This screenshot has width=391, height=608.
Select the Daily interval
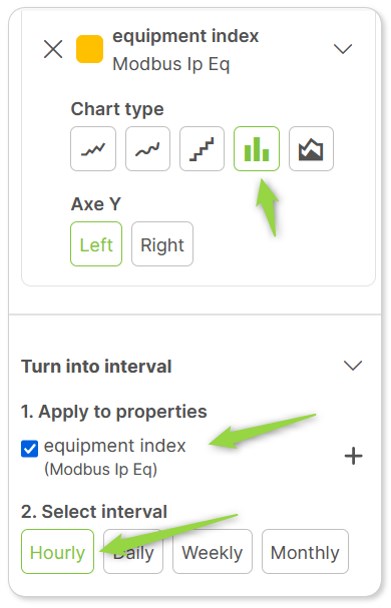pos(133,551)
